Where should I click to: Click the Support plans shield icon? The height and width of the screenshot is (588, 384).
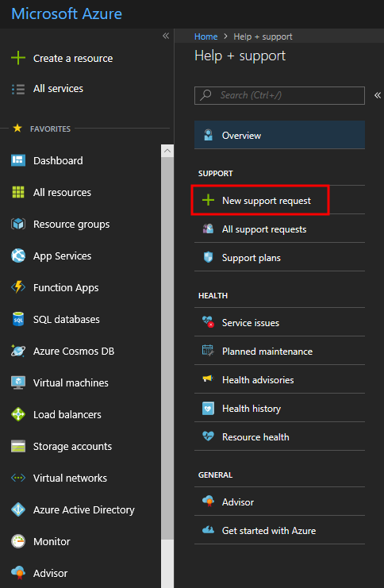[208, 257]
